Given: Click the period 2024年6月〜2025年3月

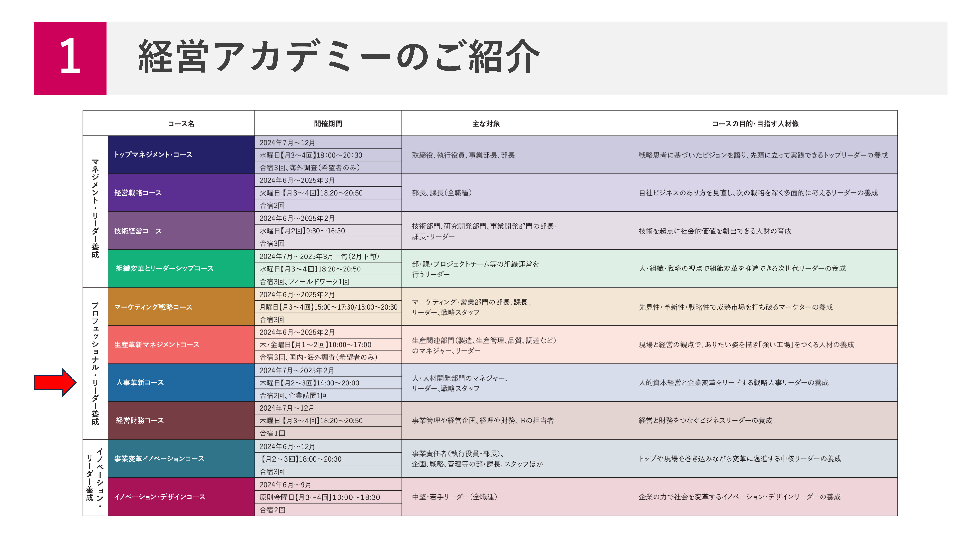Looking at the screenshot, I should (297, 180).
